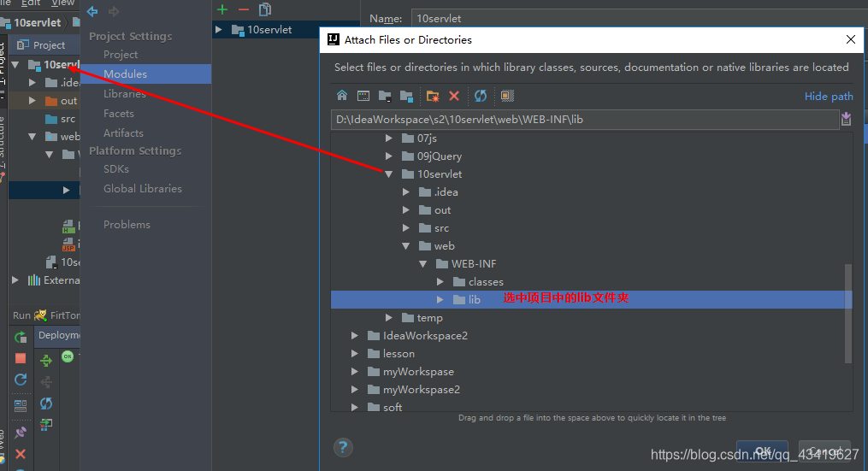
Task: Collapse the 10servlet folder in chooser tree
Action: click(388, 174)
